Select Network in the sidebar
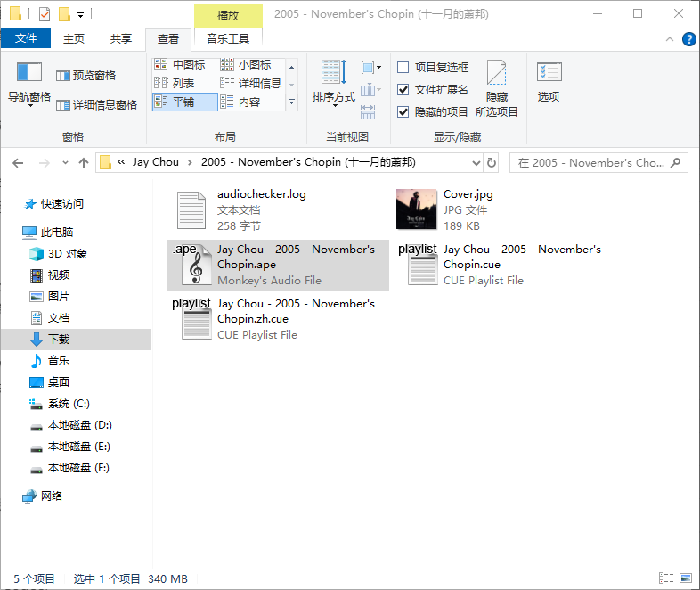Screen dimensions: 700x590 pyautogui.click(x=43, y=496)
